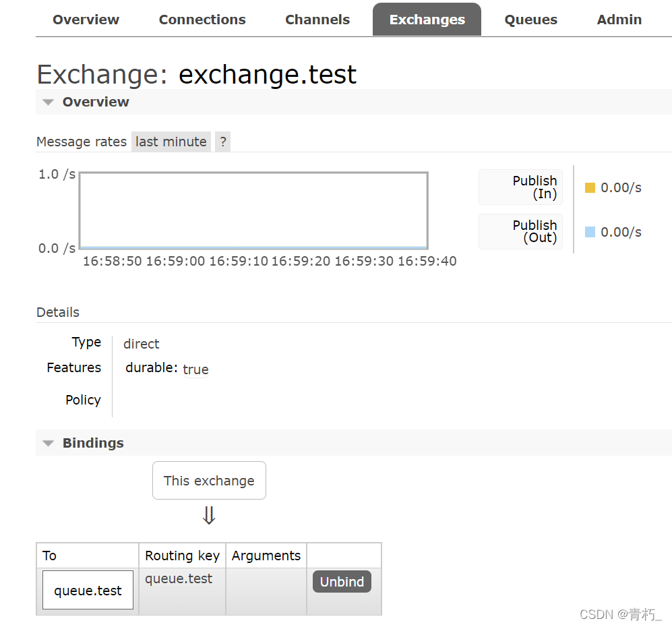This screenshot has height=627, width=672.
Task: Unbind the queue.test binding
Action: coord(342,582)
